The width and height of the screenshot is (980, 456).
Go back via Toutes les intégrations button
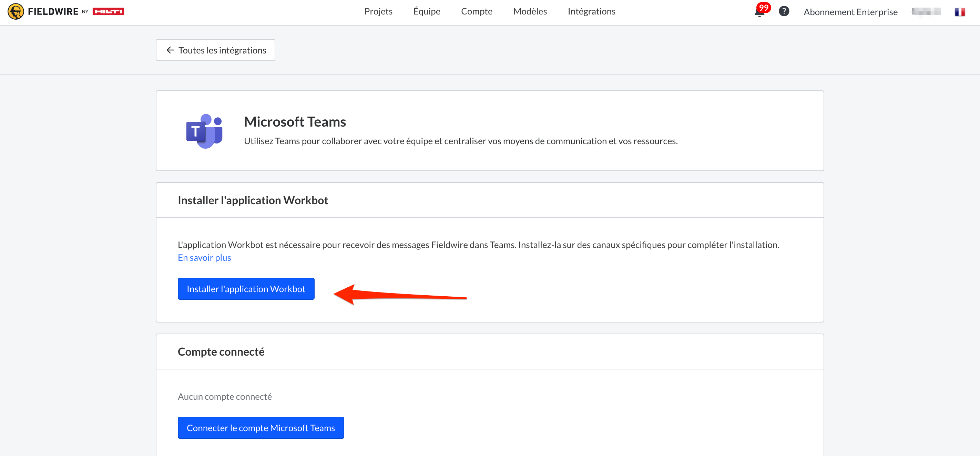215,50
